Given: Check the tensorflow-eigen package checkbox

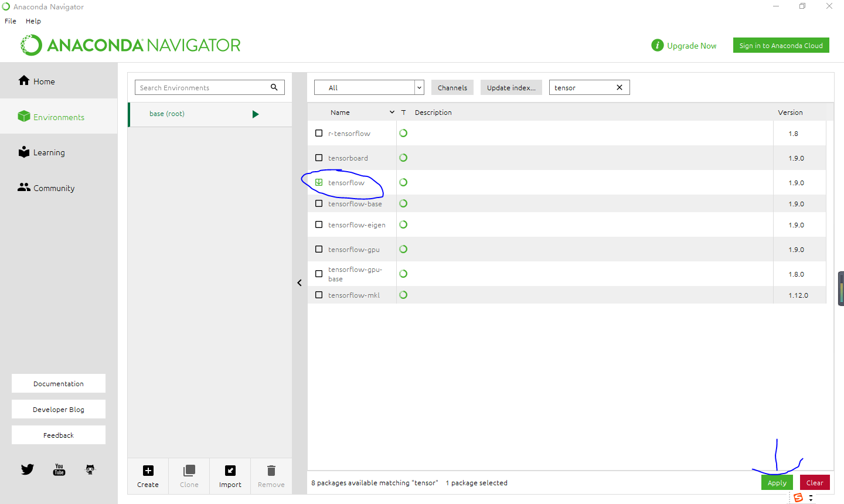Looking at the screenshot, I should (x=319, y=224).
